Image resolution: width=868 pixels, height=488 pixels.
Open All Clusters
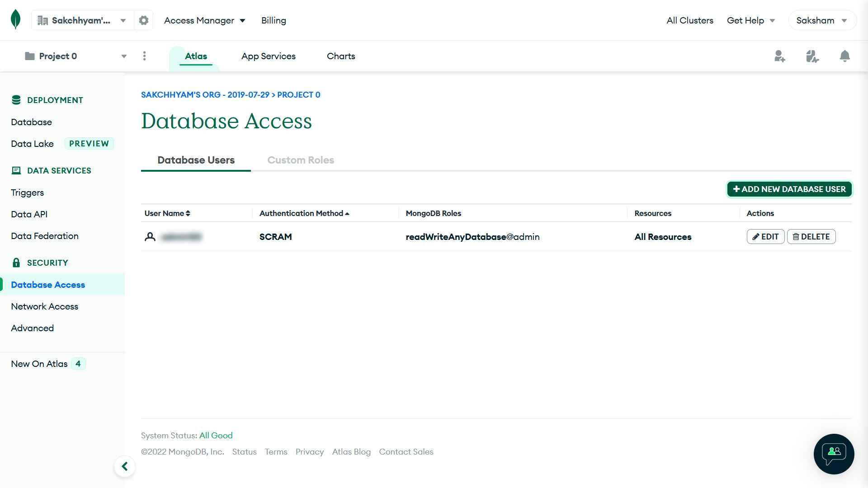point(689,20)
